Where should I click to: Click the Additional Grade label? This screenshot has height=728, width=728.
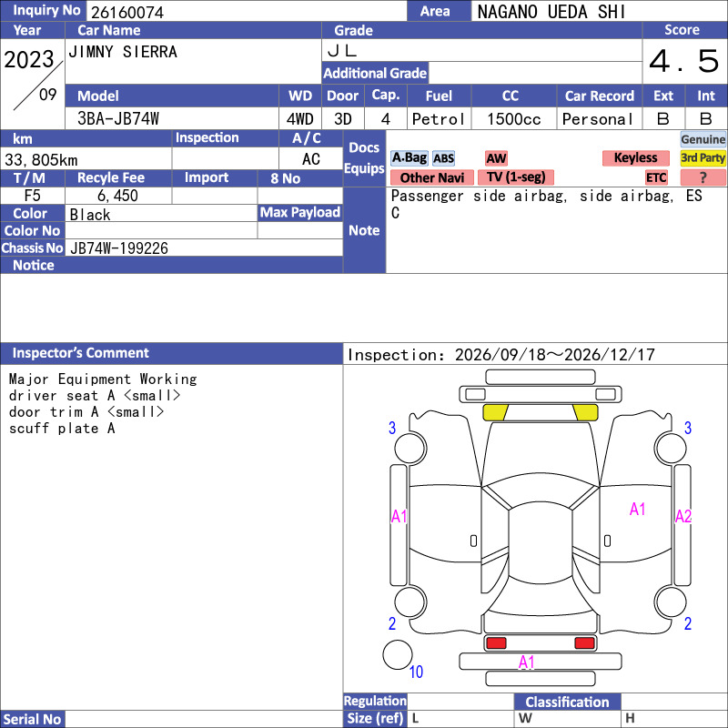pos(375,73)
